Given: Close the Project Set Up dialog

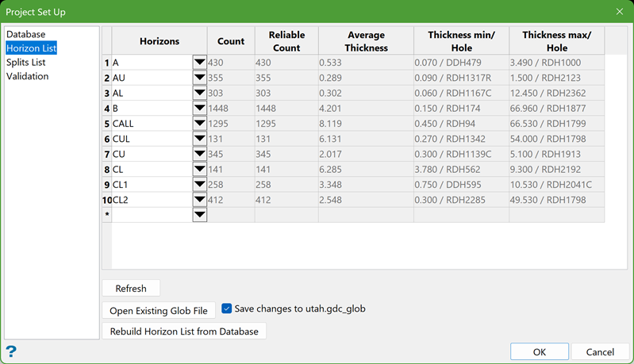Looking at the screenshot, I should tap(620, 12).
